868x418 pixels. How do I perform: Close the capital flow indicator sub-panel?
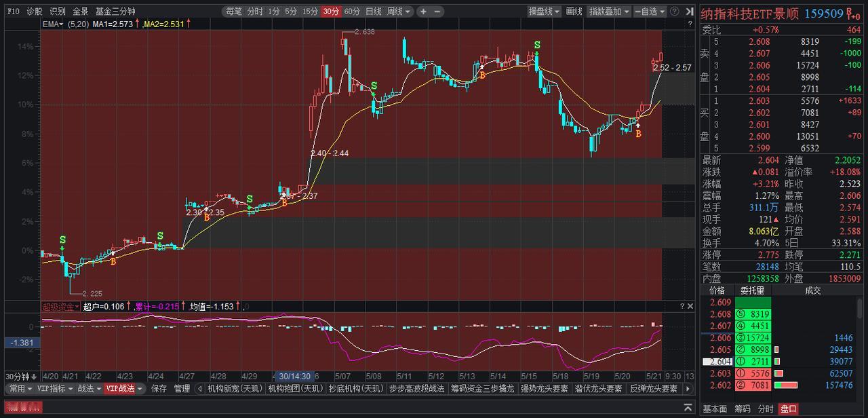coord(690,307)
